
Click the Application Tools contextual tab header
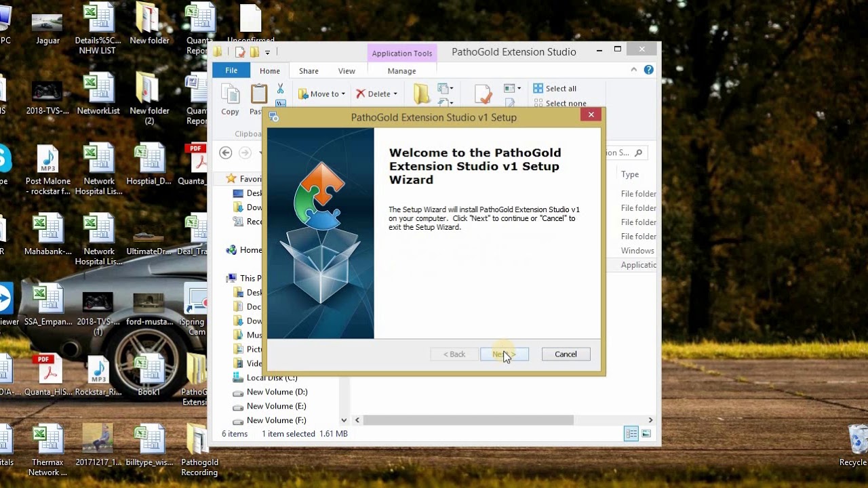[402, 53]
